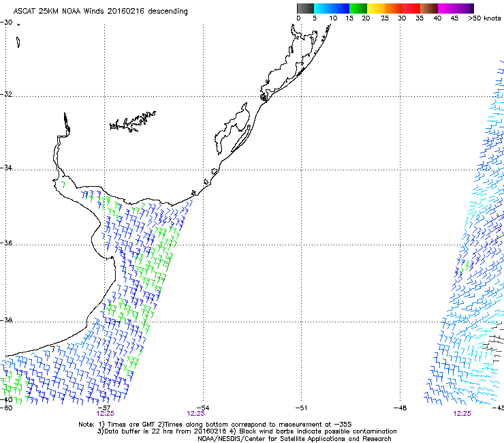The image size is (504, 443).
Task: Select the -36 latitude axis label
Action: click(6, 243)
